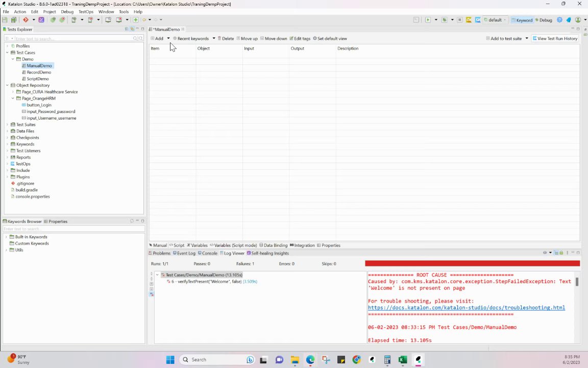Click the Record Web toolbar icon
This screenshot has width=588, height=368.
click(62, 20)
